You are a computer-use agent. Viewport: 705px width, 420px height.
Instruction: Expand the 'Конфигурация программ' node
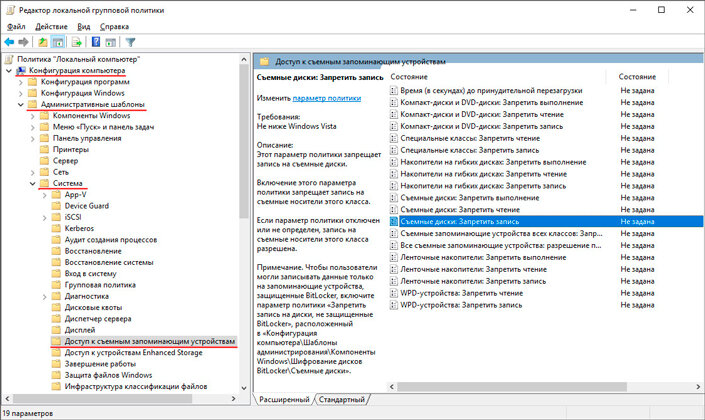(x=21, y=82)
